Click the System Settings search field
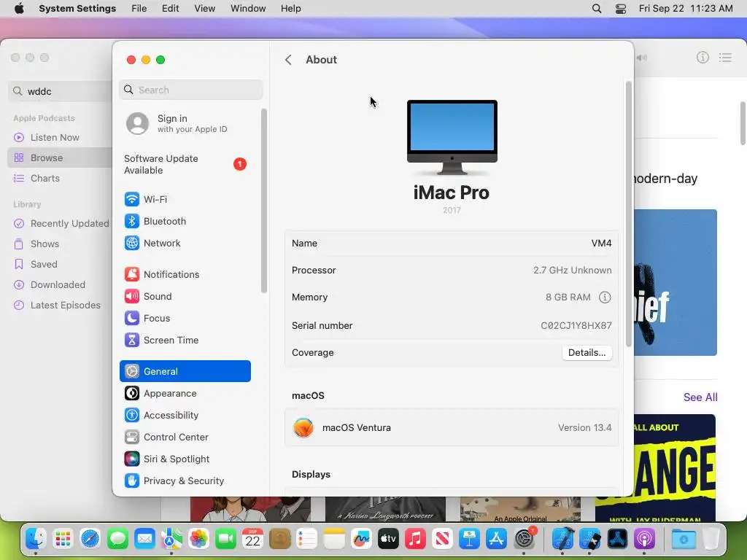Viewport: 747px width, 560px height. [190, 90]
